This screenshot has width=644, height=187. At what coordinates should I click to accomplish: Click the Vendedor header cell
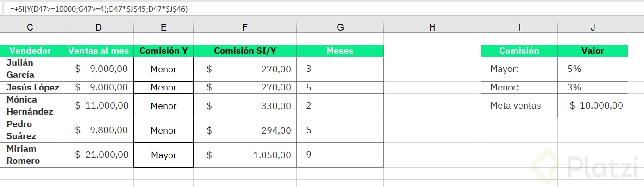tap(30, 51)
